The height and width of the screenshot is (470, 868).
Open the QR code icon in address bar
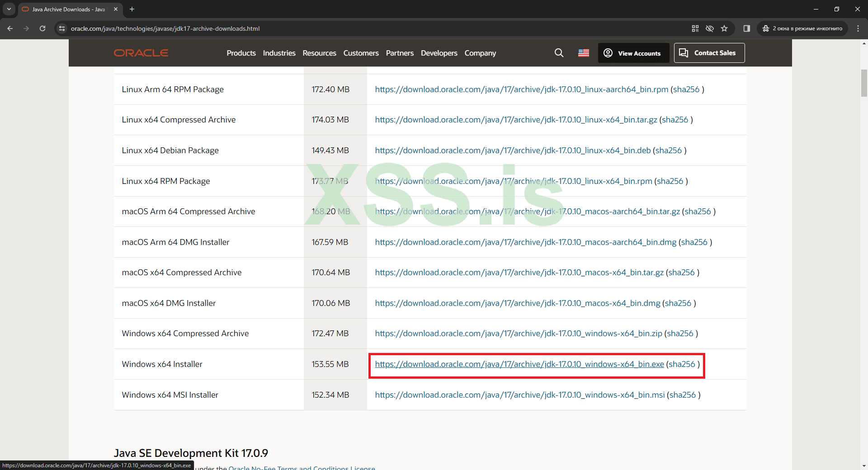[x=695, y=28]
